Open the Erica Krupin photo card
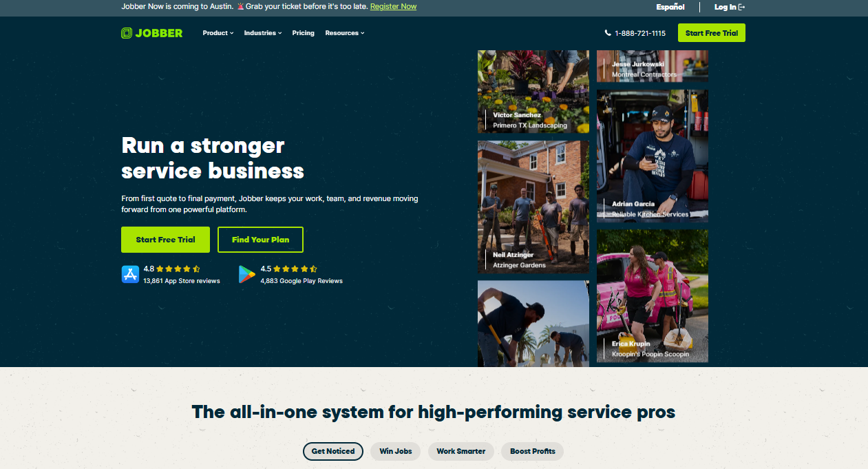Viewport: 868px width, 469px height. click(x=653, y=296)
